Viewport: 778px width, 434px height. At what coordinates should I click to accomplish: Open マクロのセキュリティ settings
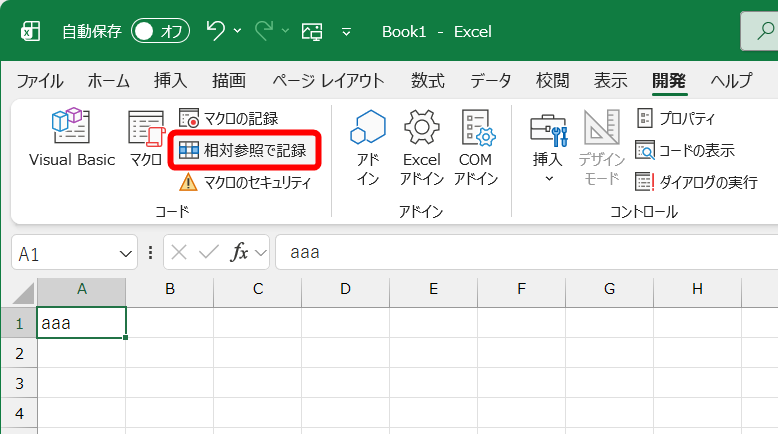[245, 182]
